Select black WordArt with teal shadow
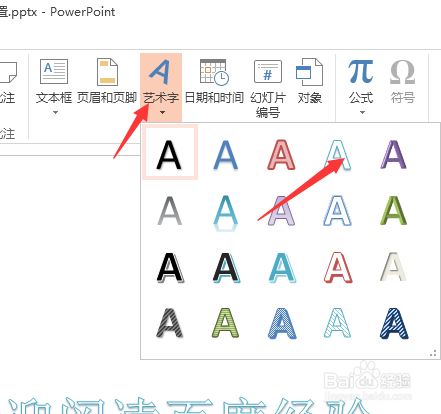The height and width of the screenshot is (414, 441). point(226,267)
